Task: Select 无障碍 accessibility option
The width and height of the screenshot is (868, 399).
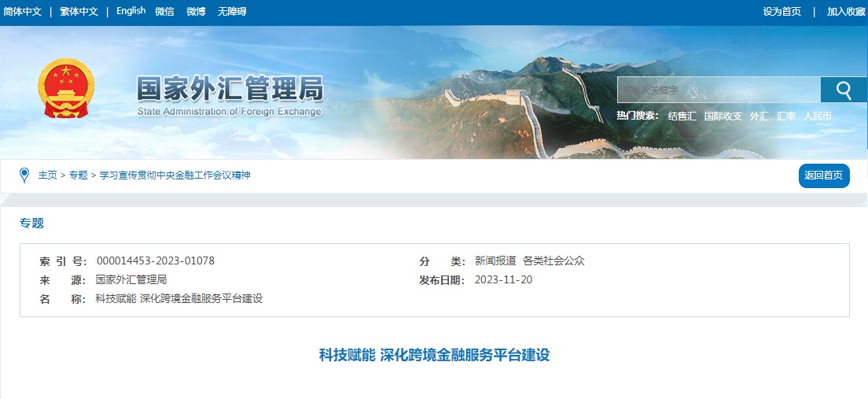Action: click(x=232, y=12)
